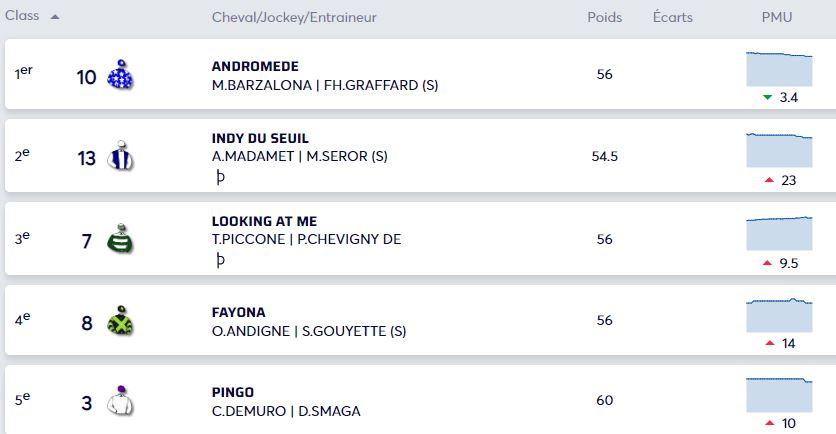Click Looking At Me's PMU odds chart

point(779,234)
